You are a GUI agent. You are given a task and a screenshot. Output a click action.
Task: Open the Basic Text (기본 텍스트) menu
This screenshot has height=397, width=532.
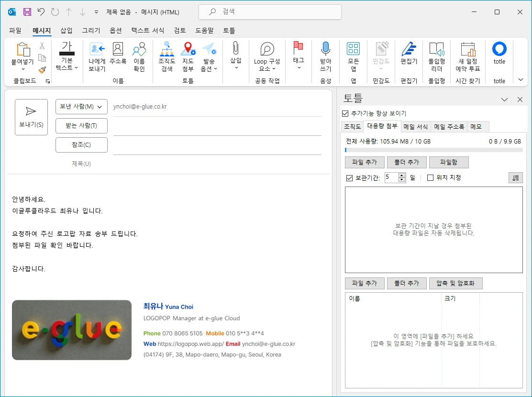(x=67, y=56)
